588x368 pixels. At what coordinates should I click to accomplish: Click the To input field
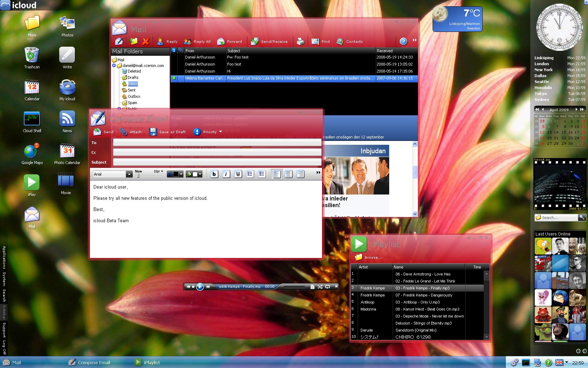[x=217, y=143]
